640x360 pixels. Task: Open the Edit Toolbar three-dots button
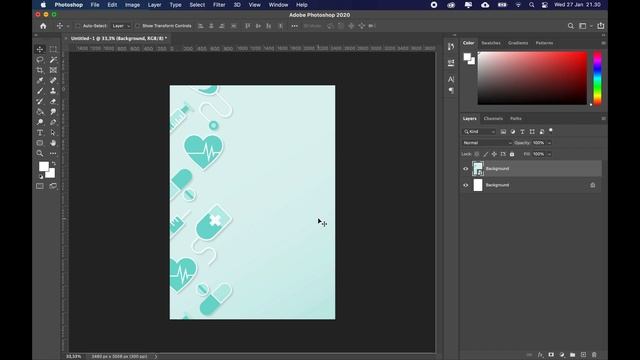point(53,153)
